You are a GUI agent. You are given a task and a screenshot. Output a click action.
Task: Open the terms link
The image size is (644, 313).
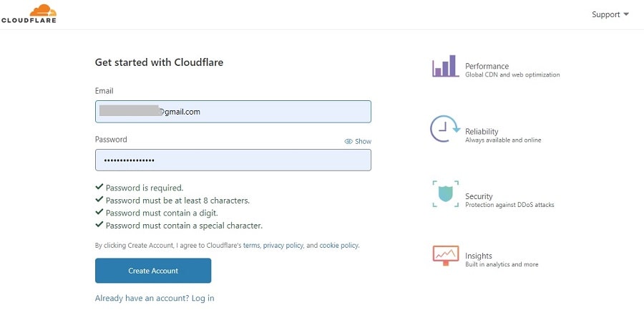point(251,246)
